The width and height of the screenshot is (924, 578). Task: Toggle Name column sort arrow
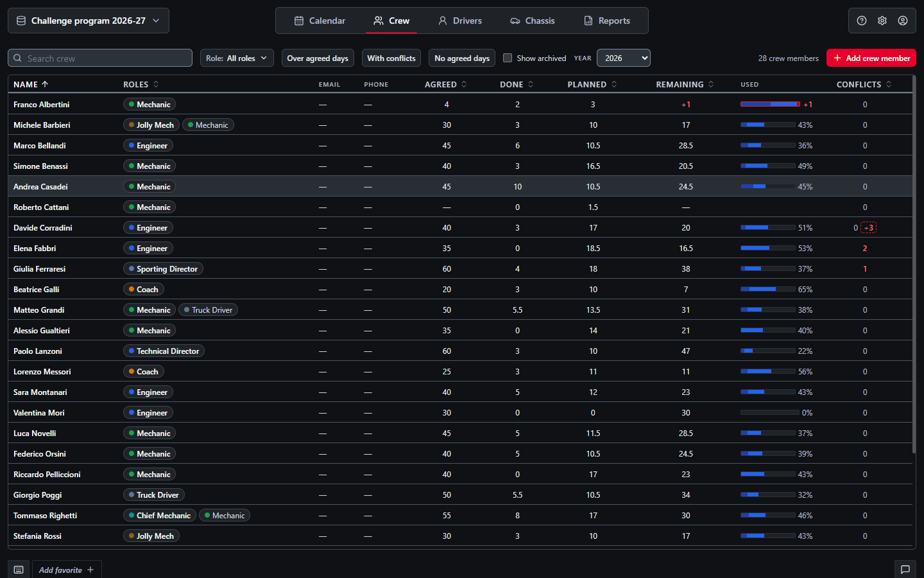(x=45, y=84)
